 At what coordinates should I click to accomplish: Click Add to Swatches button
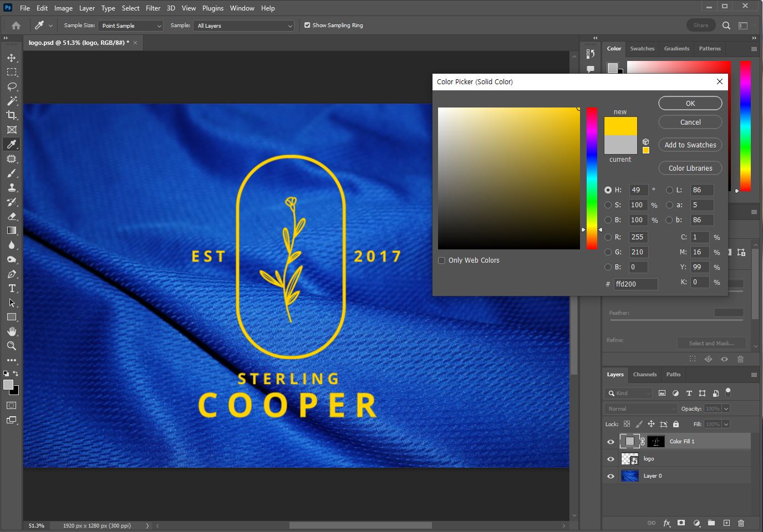click(x=690, y=145)
